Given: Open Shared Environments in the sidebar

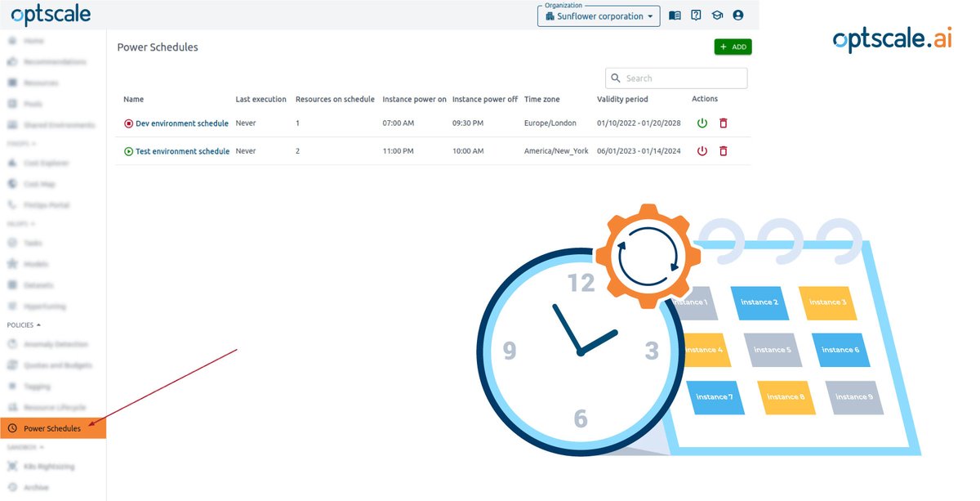Looking at the screenshot, I should click(53, 125).
